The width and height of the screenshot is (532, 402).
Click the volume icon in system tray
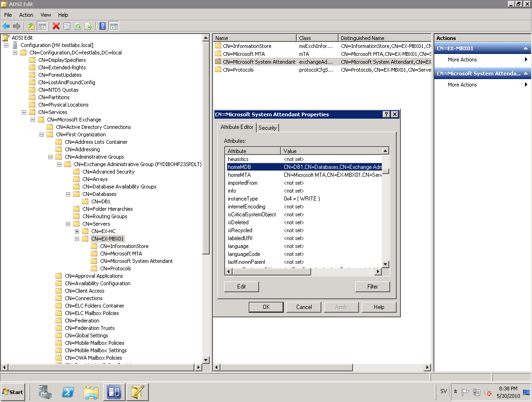click(487, 392)
